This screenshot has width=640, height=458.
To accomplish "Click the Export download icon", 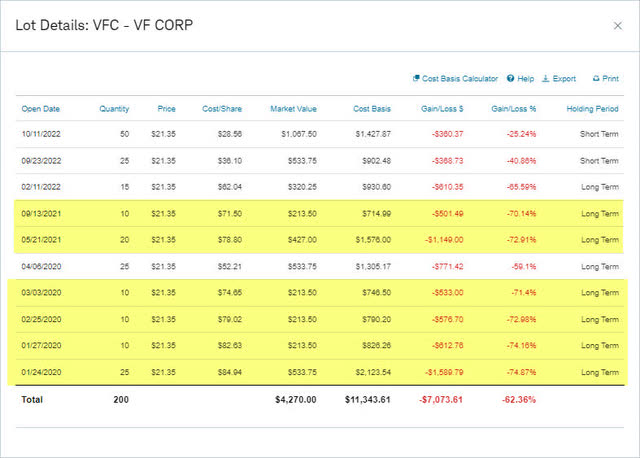I will (x=545, y=78).
